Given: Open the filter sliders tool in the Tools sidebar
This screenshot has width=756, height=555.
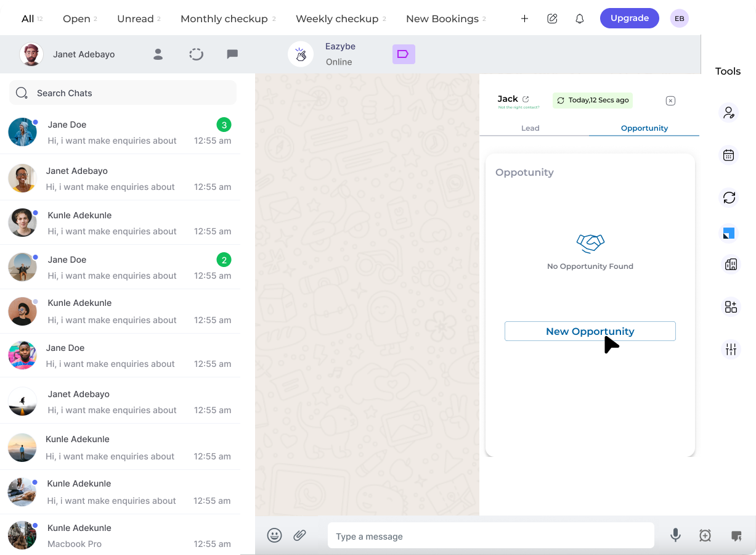Looking at the screenshot, I should 730,349.
